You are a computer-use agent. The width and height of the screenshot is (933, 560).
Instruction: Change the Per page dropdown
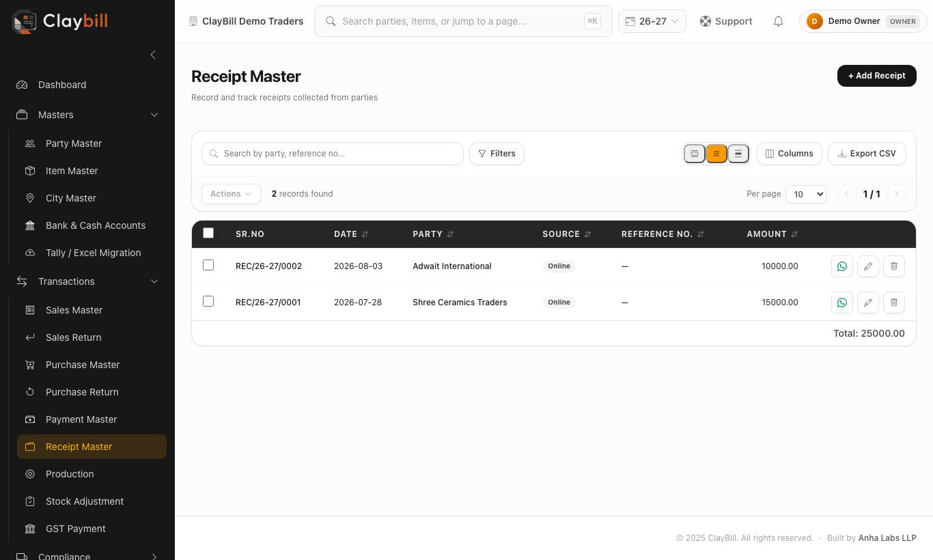pyautogui.click(x=806, y=194)
